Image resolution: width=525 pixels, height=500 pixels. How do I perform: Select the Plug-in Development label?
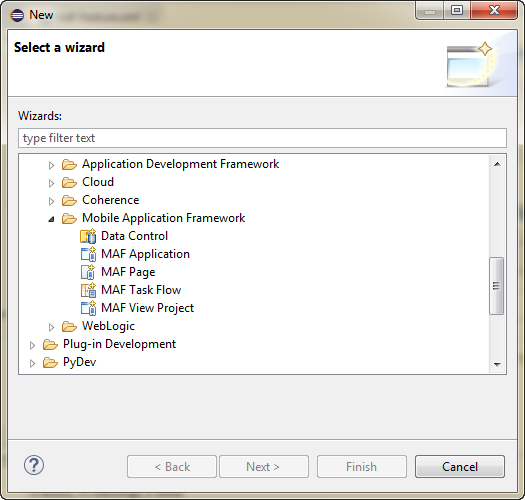coord(119,344)
